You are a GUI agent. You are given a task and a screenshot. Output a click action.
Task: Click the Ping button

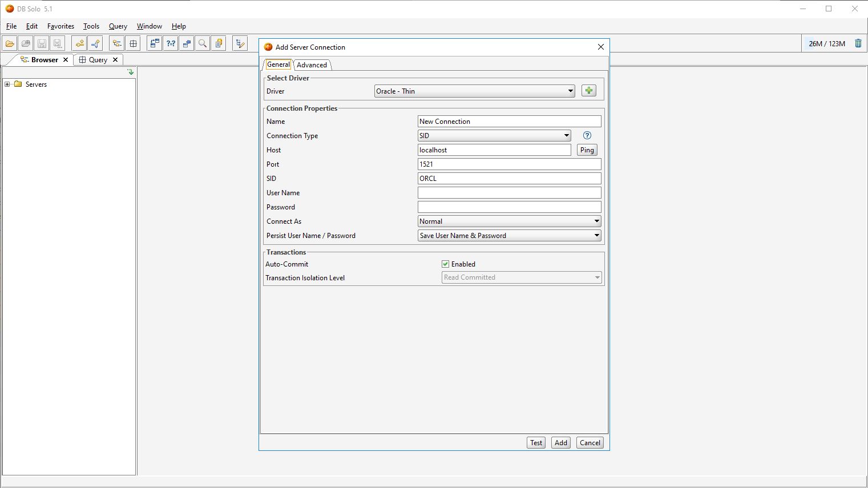click(x=587, y=150)
